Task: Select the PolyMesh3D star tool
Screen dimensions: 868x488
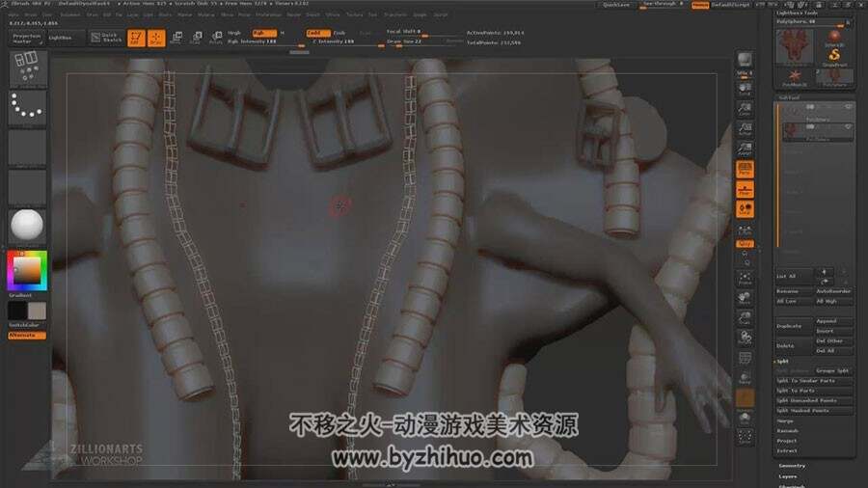Action: pyautogui.click(x=795, y=77)
